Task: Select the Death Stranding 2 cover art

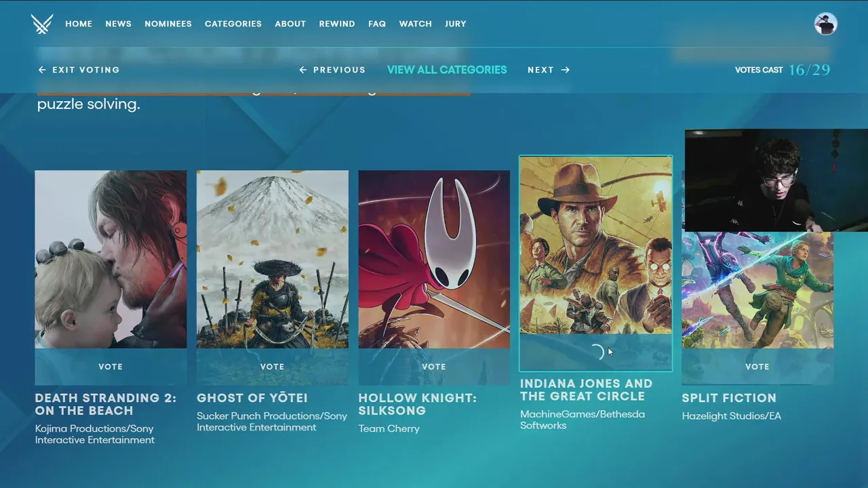Action: tap(111, 260)
